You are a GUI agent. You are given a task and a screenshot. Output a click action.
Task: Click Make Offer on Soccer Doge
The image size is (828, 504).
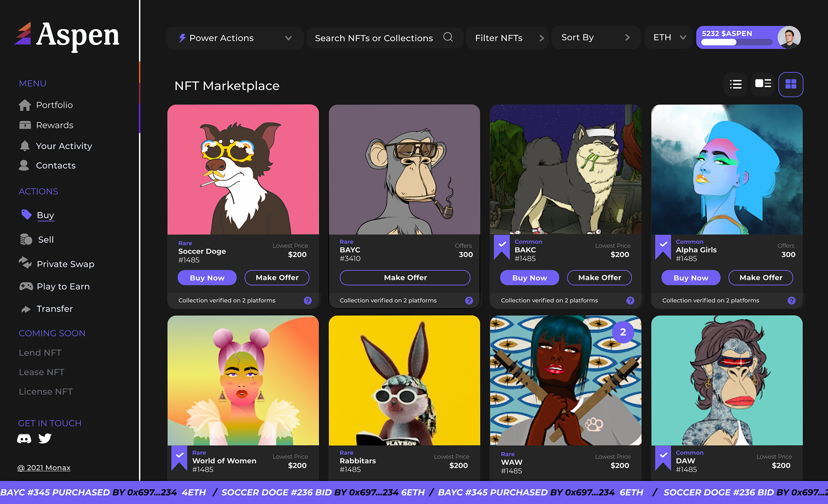[277, 278]
